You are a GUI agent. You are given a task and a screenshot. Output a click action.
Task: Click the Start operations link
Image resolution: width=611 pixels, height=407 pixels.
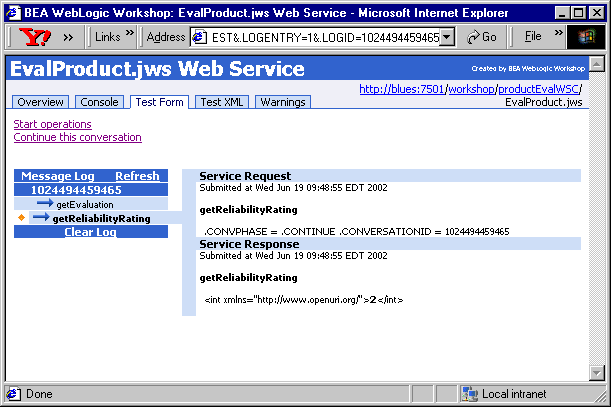pos(53,124)
